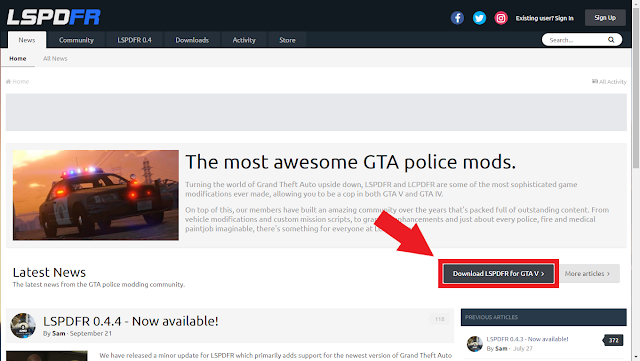Click the Latest News heading
The image size is (640, 361).
(x=49, y=272)
